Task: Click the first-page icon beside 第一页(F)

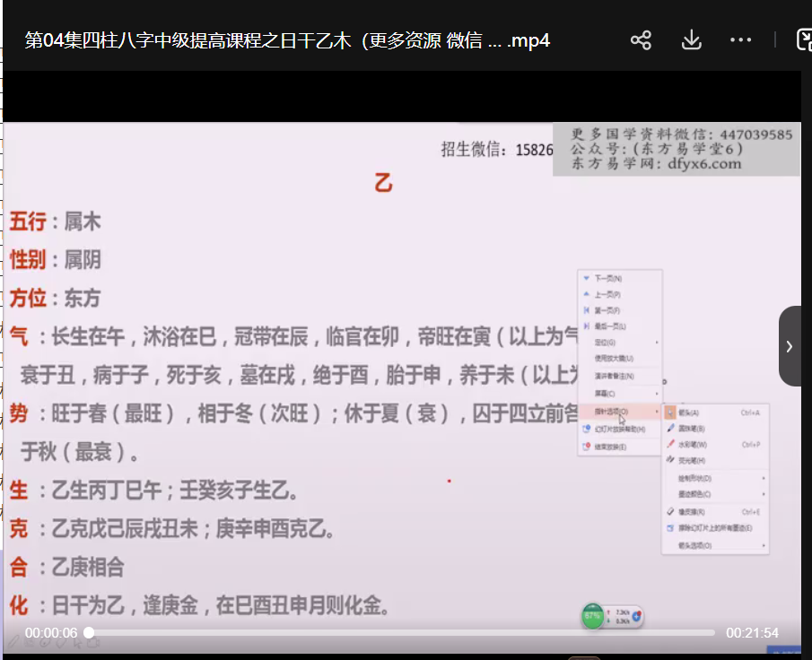Action: pyautogui.click(x=586, y=310)
